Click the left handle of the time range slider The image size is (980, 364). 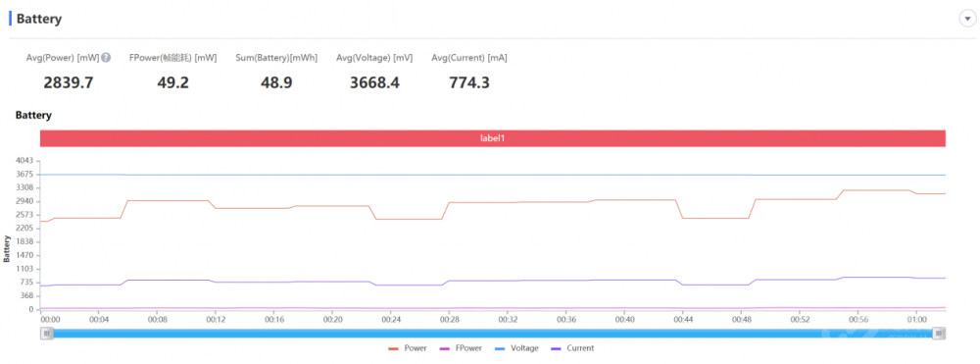tap(47, 334)
